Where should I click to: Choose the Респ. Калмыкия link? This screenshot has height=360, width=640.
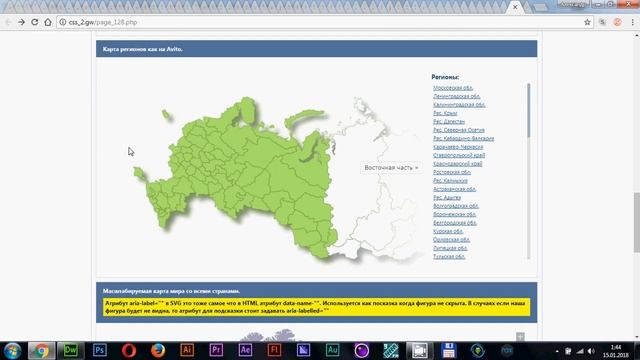(x=450, y=180)
